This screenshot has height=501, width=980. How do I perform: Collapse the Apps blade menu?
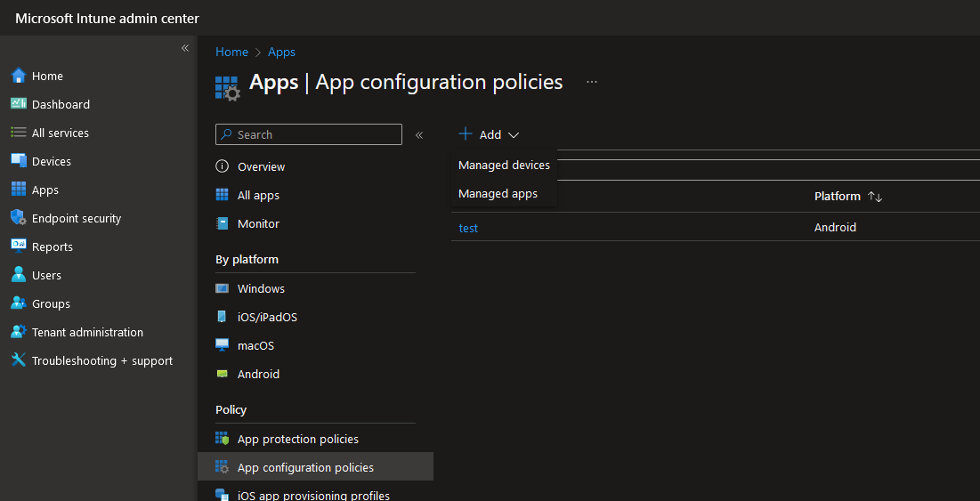point(419,135)
